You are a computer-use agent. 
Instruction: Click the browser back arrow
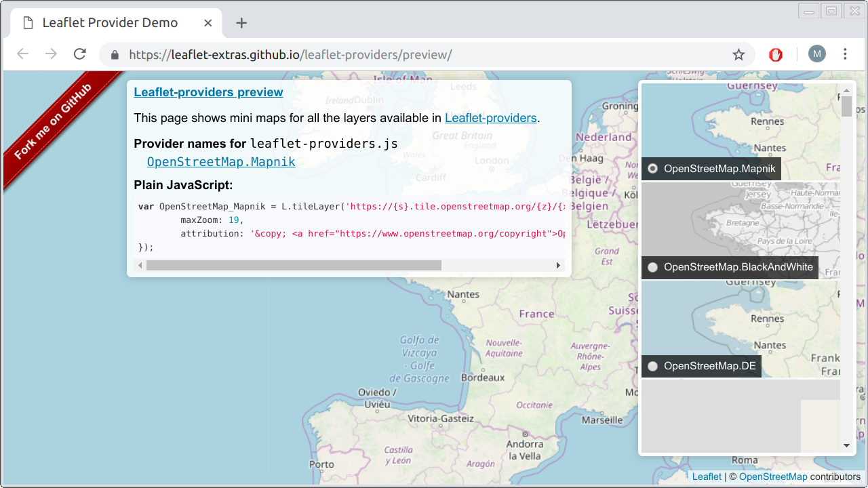22,54
